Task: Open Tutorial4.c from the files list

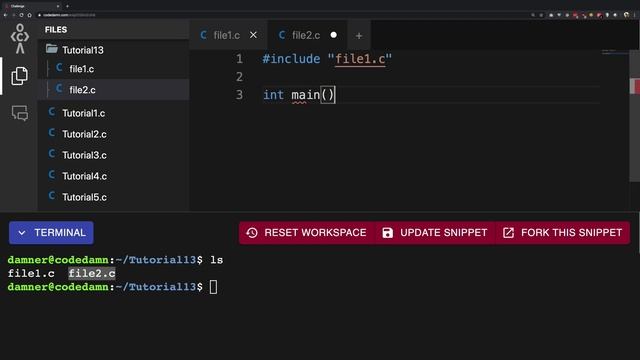Action: tap(84, 176)
